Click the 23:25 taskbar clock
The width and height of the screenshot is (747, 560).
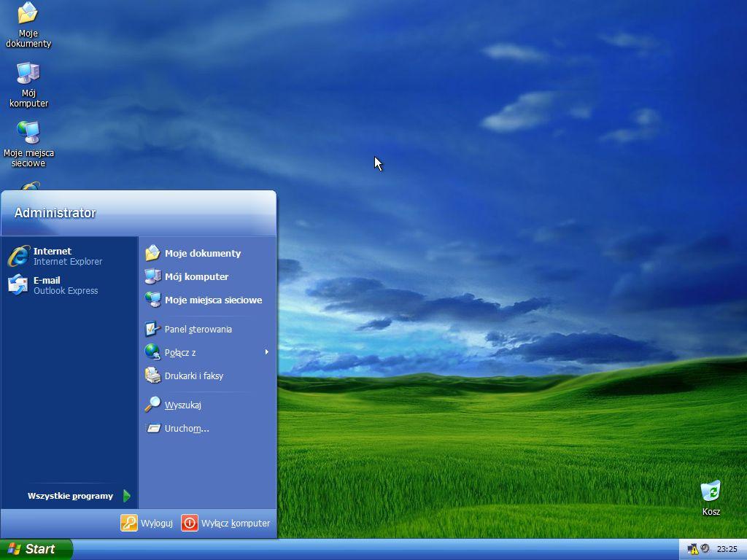coord(727,550)
